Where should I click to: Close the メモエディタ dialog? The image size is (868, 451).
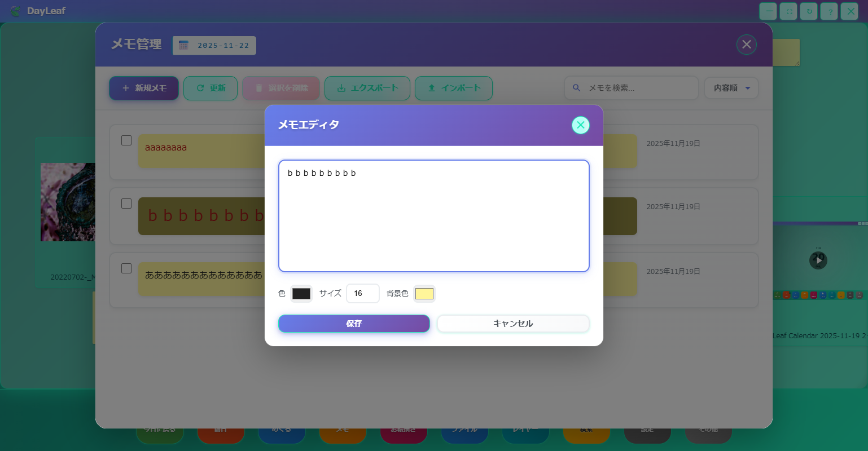coord(580,125)
